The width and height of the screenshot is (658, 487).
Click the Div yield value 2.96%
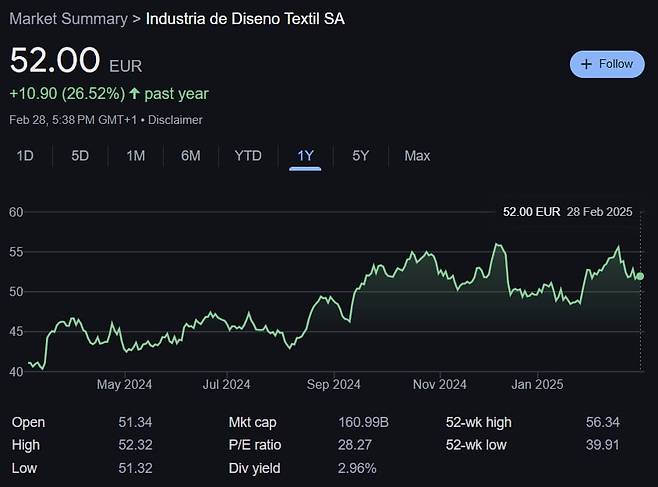[x=358, y=468]
